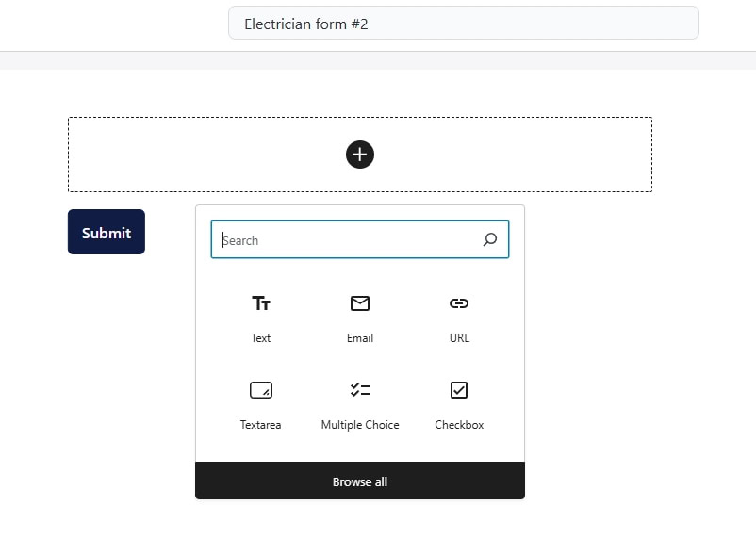The image size is (756, 538).
Task: Insert an Email field block
Action: [x=360, y=318]
